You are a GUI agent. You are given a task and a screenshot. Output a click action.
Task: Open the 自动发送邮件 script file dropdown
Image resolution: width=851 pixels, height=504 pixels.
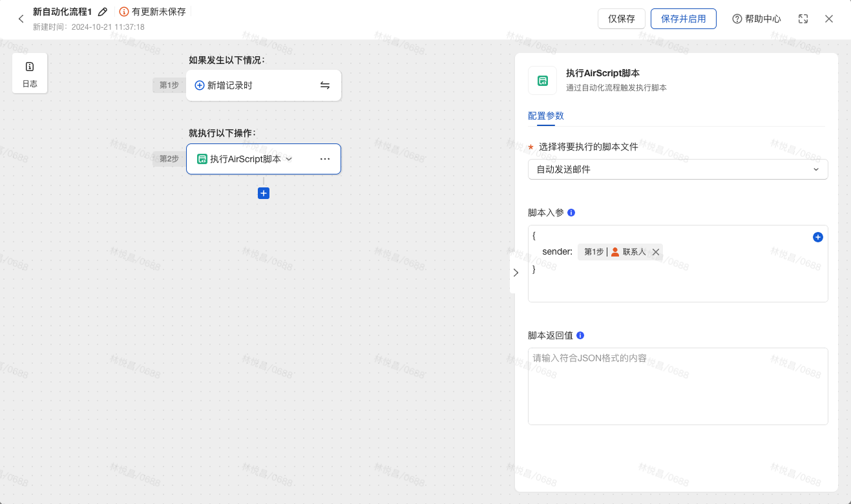click(677, 169)
